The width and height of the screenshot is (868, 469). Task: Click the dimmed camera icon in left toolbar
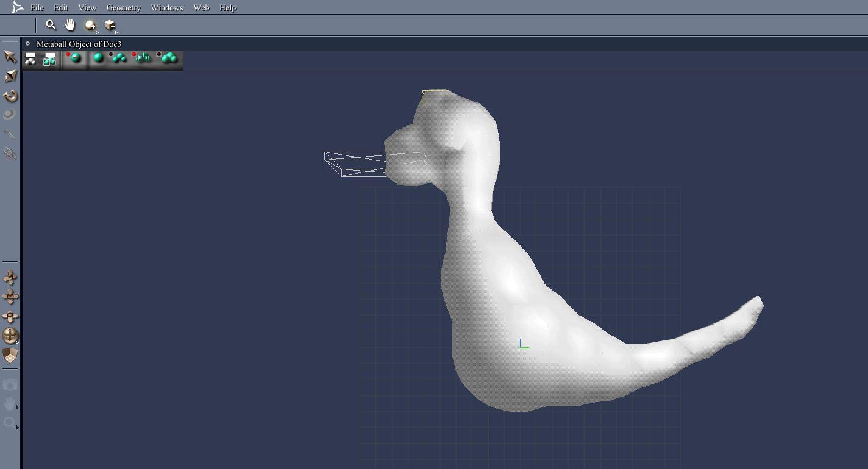pos(10,384)
